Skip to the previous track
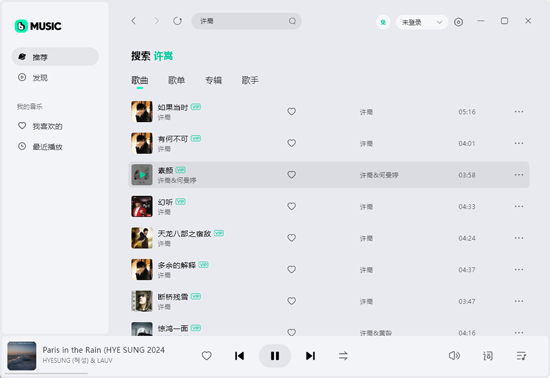The height and width of the screenshot is (378, 550). point(240,356)
